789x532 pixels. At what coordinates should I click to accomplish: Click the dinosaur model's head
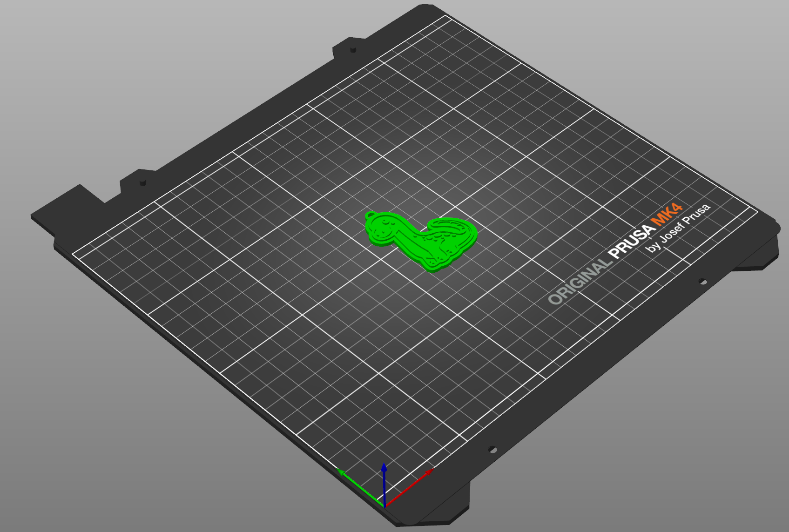click(x=384, y=228)
